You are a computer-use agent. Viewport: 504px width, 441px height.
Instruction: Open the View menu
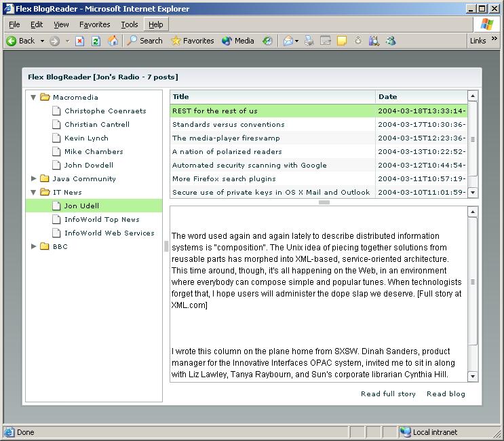[61, 24]
